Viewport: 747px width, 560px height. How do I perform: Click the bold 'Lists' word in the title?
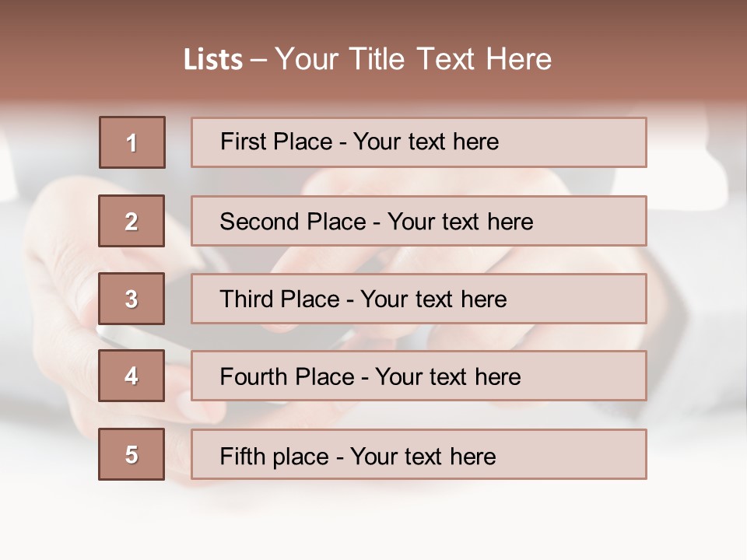click(212, 59)
